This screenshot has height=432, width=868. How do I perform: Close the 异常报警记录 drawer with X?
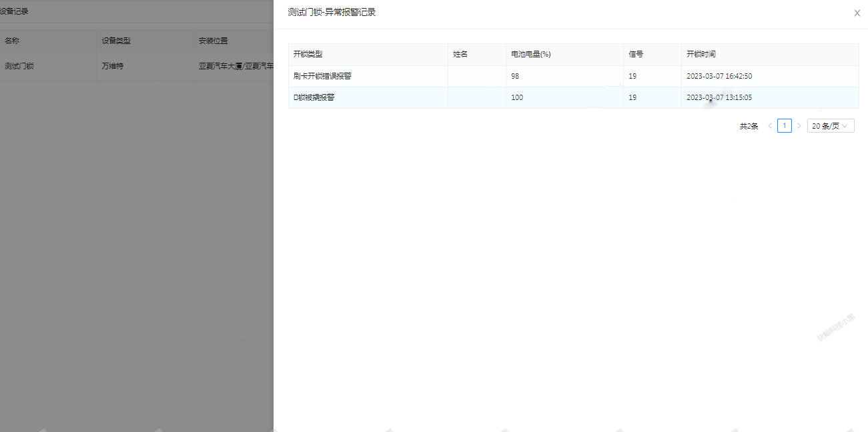(857, 13)
